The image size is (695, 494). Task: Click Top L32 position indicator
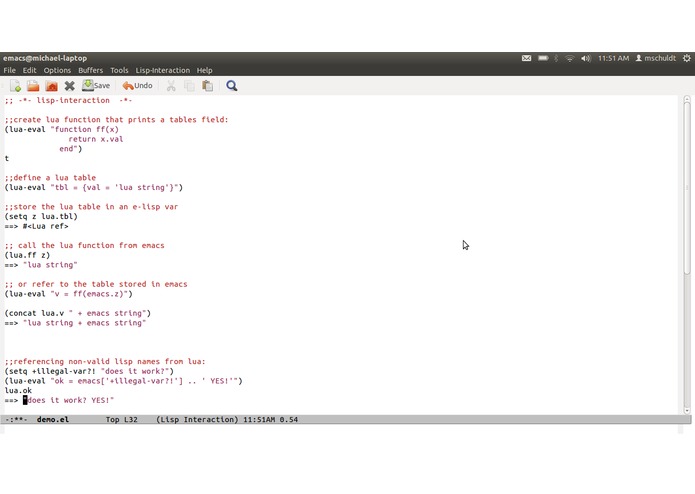[121, 419]
